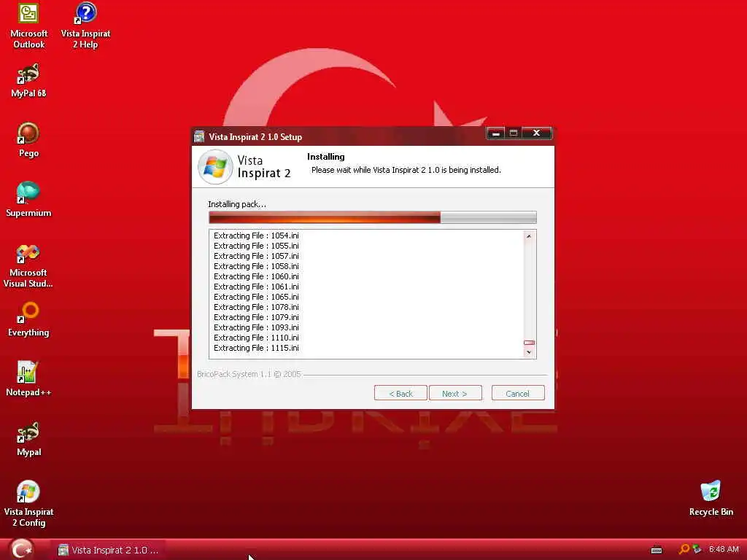Viewport: 747px width, 560px height.
Task: Click the Back button in setup
Action: (400, 393)
